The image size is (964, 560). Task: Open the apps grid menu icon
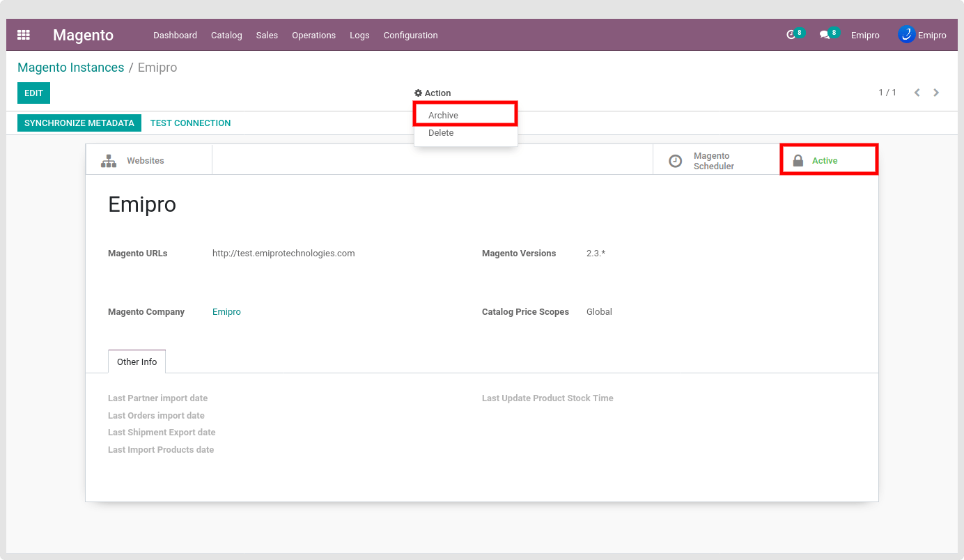point(24,35)
